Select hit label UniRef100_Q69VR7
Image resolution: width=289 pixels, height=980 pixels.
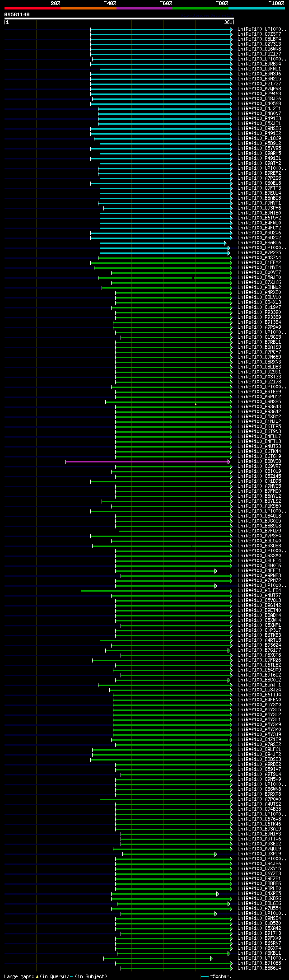[259, 466]
